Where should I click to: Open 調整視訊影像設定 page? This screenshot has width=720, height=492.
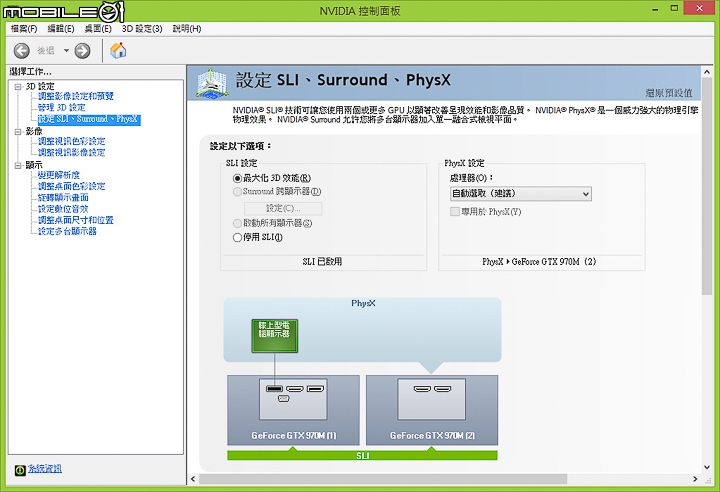pyautogui.click(x=72, y=152)
